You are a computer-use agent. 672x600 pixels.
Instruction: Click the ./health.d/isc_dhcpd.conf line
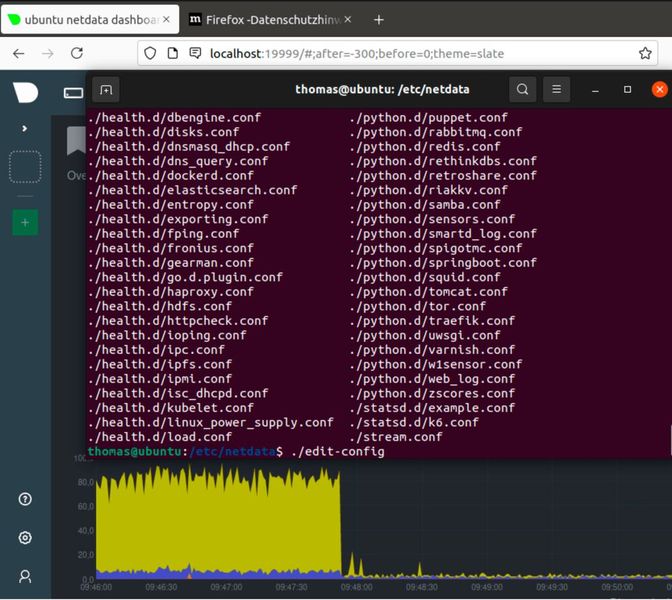click(x=178, y=393)
